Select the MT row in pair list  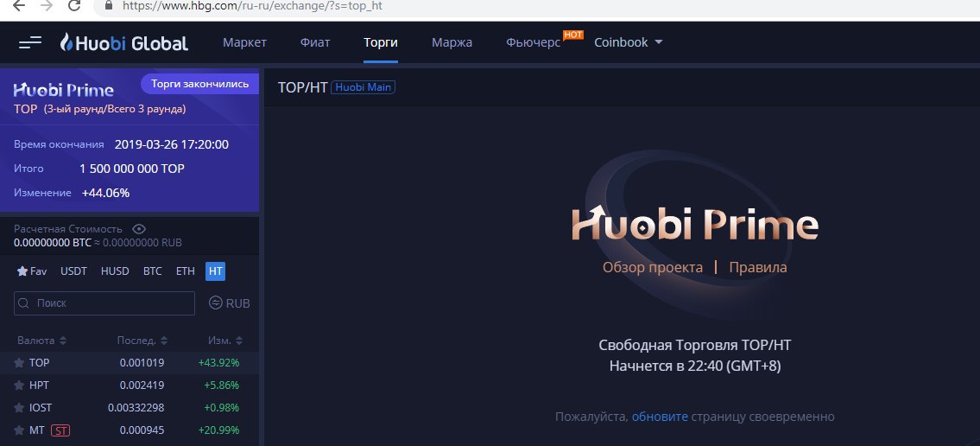tap(130, 430)
